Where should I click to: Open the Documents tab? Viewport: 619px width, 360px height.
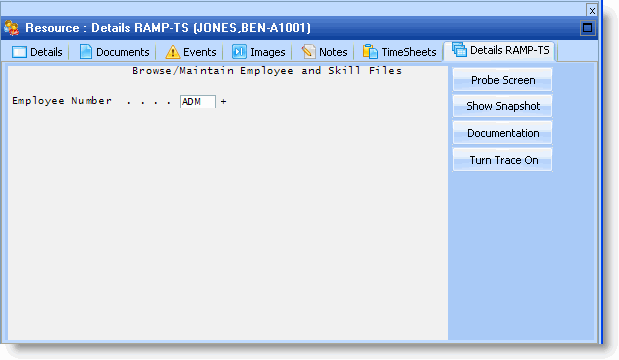[x=114, y=52]
